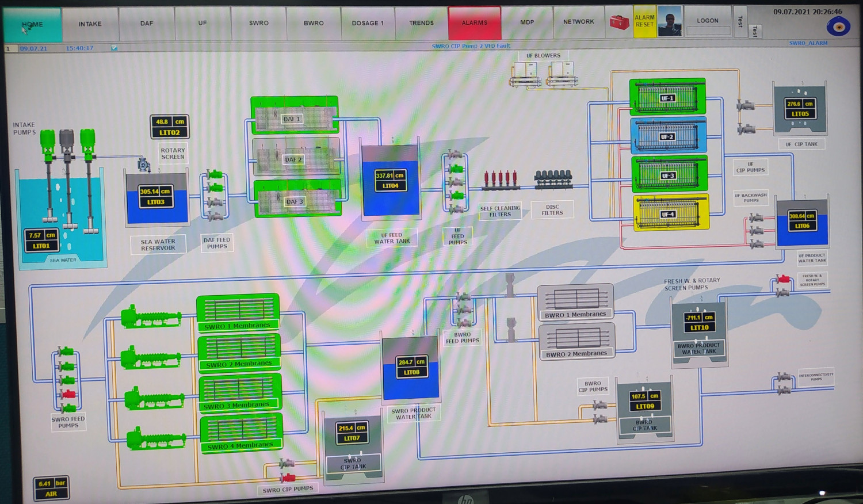This screenshot has width=863, height=504.
Task: Click the UF blowers graphic
Action: (x=543, y=73)
